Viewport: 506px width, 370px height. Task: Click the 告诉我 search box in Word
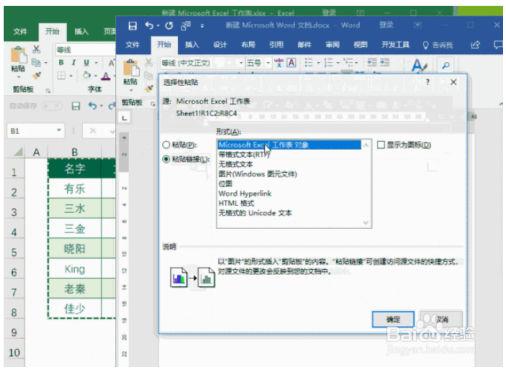click(438, 45)
